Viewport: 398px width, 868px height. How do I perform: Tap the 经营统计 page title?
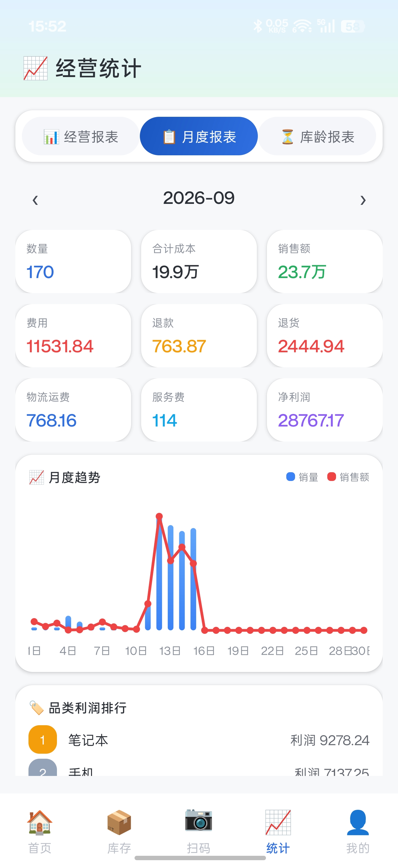[98, 68]
